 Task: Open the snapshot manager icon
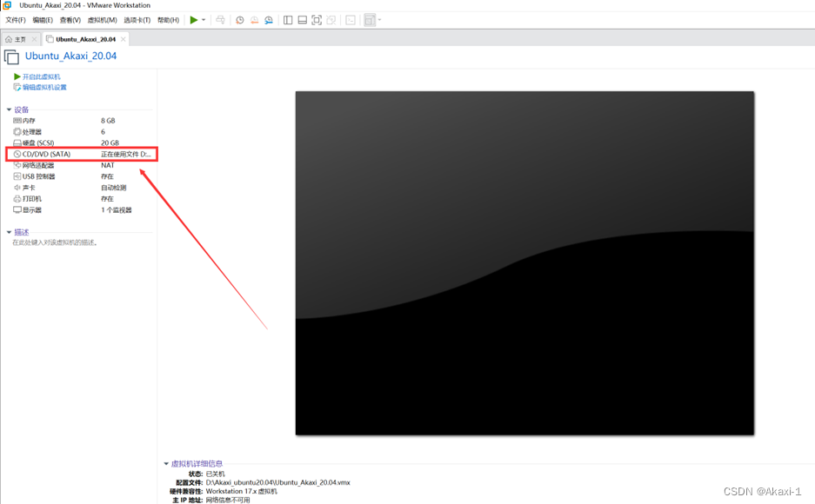(x=269, y=20)
